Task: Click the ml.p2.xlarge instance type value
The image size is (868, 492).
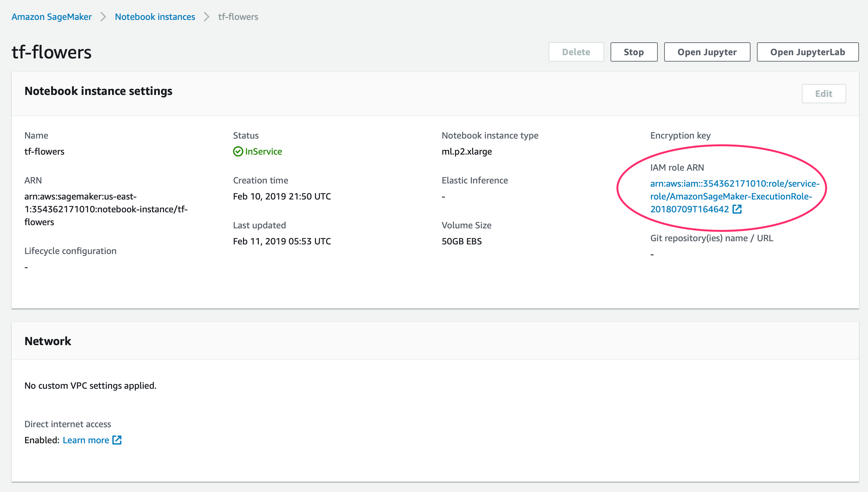Action: click(467, 151)
